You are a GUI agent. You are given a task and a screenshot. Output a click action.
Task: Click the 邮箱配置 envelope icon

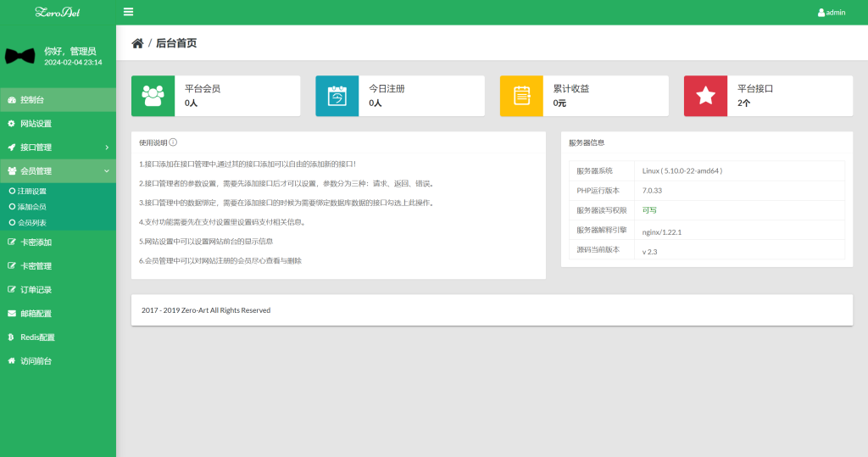[x=12, y=314]
